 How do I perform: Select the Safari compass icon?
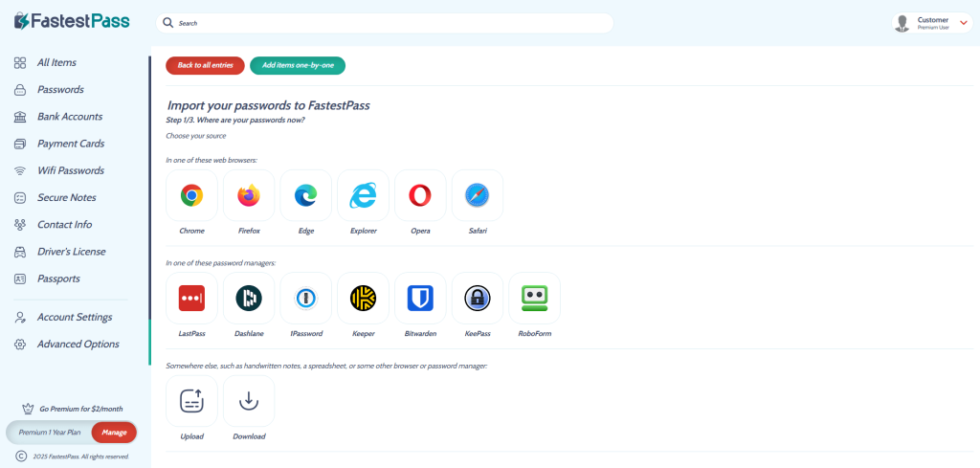[478, 195]
